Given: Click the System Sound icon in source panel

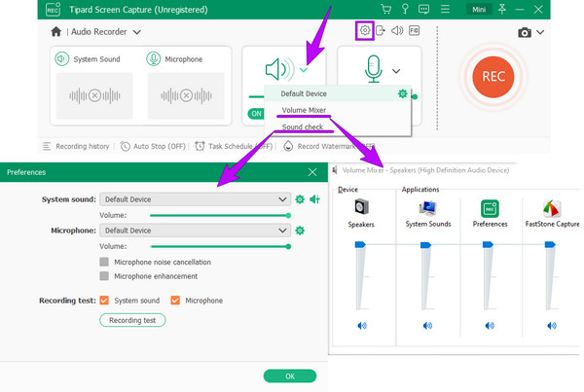Looking at the screenshot, I should 62,58.
